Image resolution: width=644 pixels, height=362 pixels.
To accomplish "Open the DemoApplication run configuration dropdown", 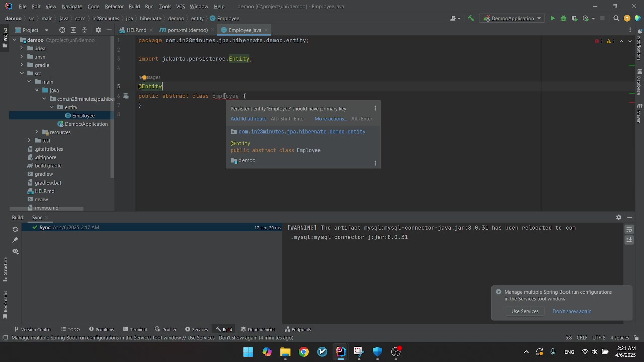I will pos(512,18).
